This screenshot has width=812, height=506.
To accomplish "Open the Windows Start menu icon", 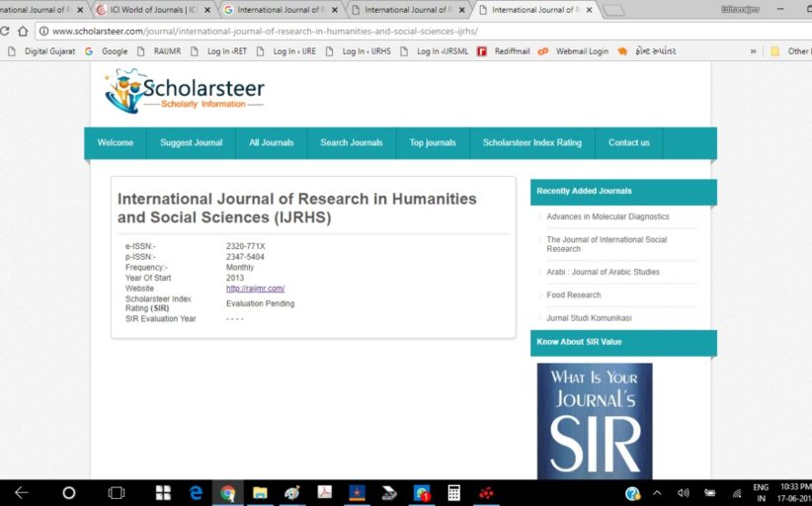I will [164, 493].
